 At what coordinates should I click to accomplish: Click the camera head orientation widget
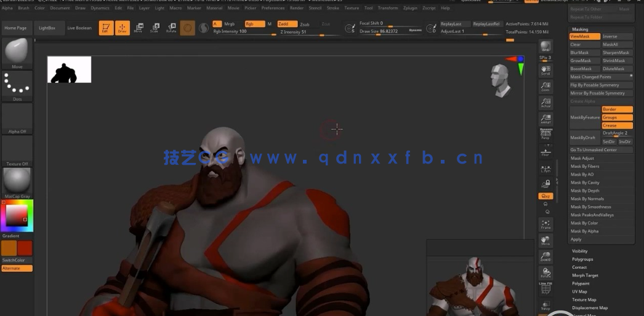point(501,81)
